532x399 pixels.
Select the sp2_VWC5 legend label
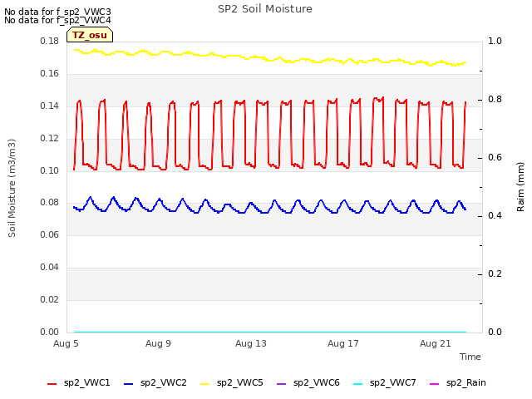tap(240, 382)
